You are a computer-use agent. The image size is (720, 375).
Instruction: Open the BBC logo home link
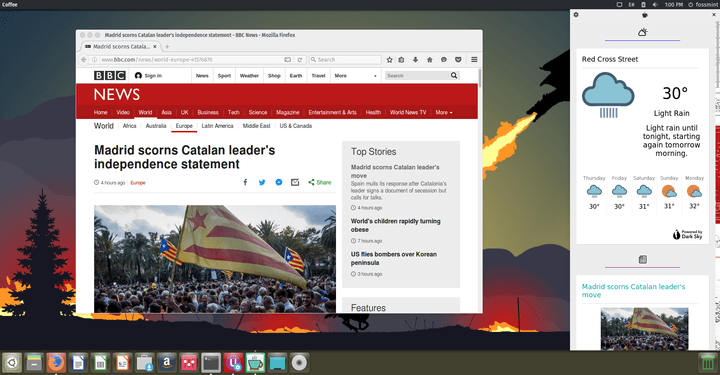(x=110, y=75)
